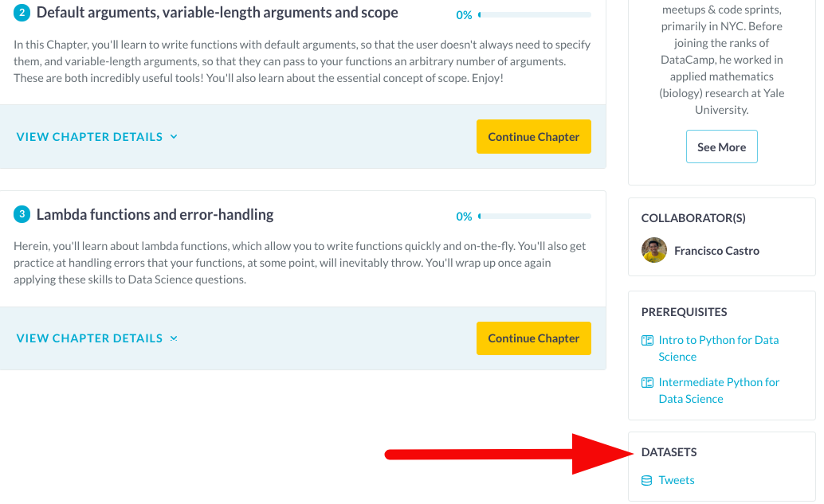Click the Lambda functions and error-handling title
The width and height of the screenshot is (824, 504).
[x=155, y=214]
